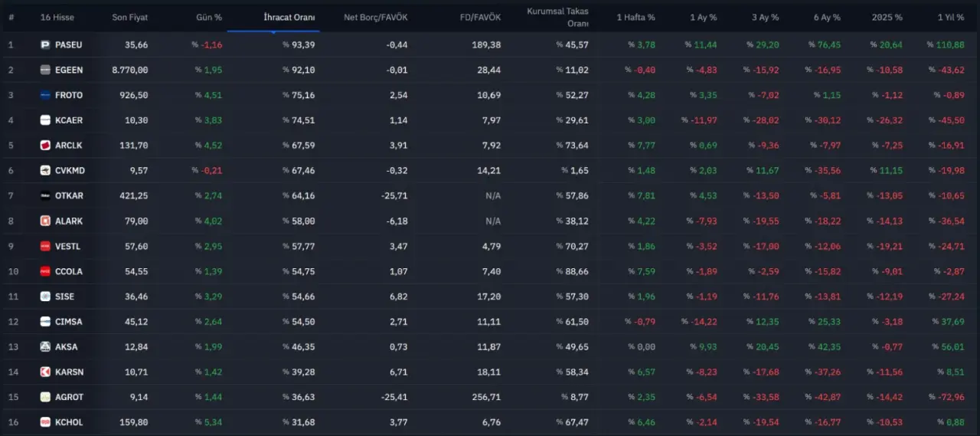This screenshot has width=980, height=436.
Task: Select the price value 8.770,00
Action: [x=130, y=70]
